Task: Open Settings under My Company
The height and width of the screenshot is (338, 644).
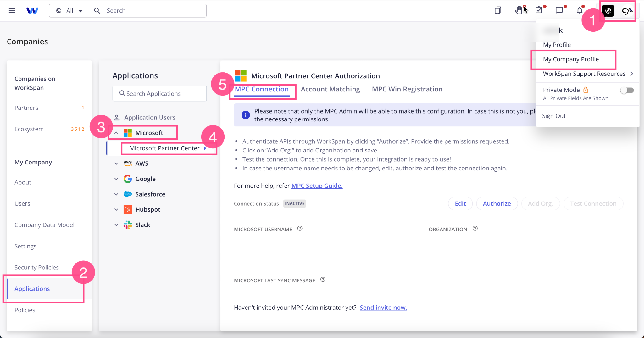Action: click(25, 246)
